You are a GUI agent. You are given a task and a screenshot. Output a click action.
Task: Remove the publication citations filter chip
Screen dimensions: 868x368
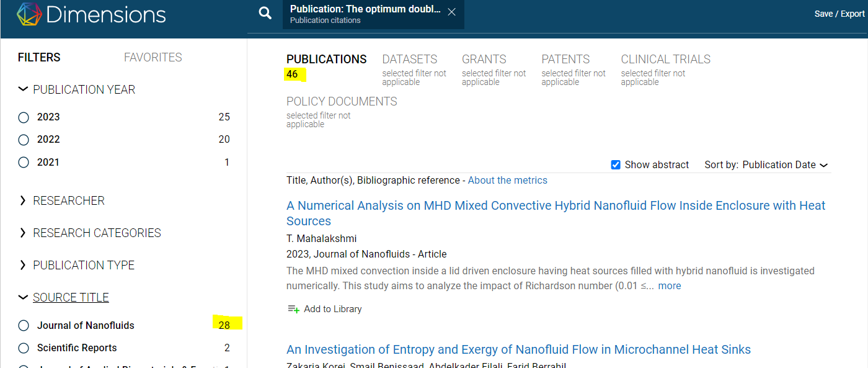pyautogui.click(x=451, y=12)
